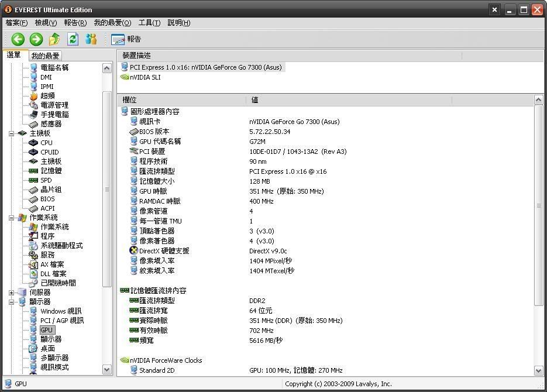Screen dimensions: 547x392
Task: Click details panel scroll down arrow
Action: 539,370
